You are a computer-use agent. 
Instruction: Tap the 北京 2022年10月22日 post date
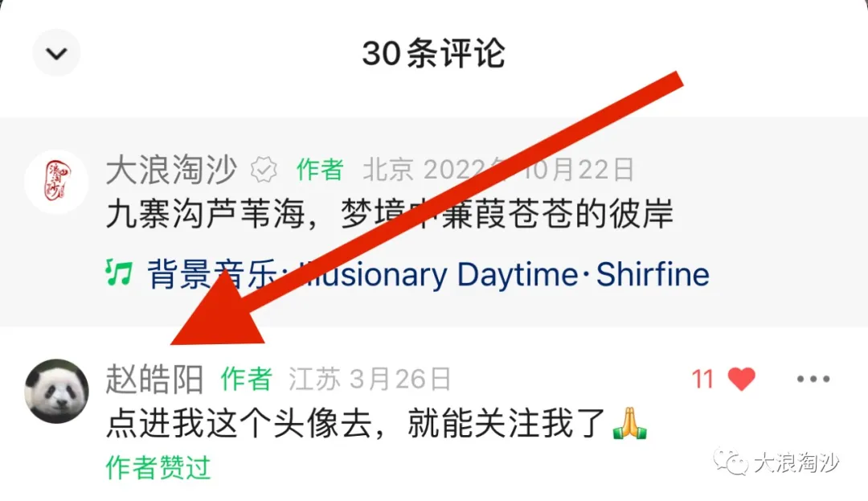(x=498, y=170)
